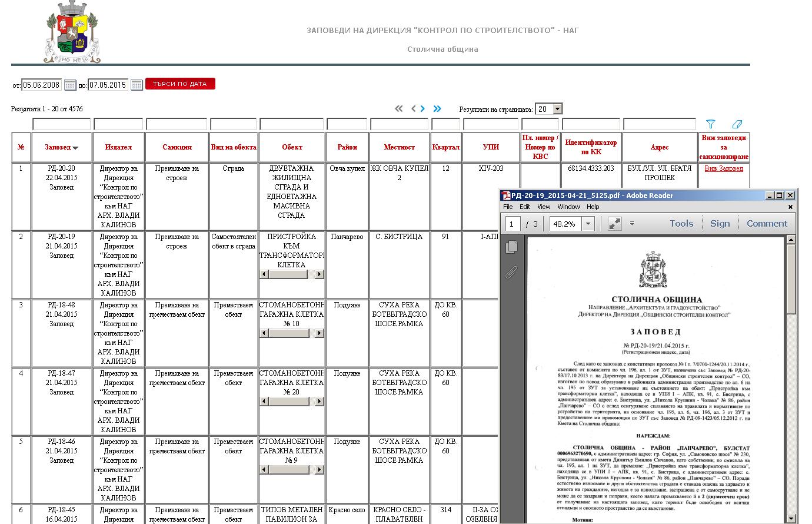Click Адрес column header

[660, 147]
